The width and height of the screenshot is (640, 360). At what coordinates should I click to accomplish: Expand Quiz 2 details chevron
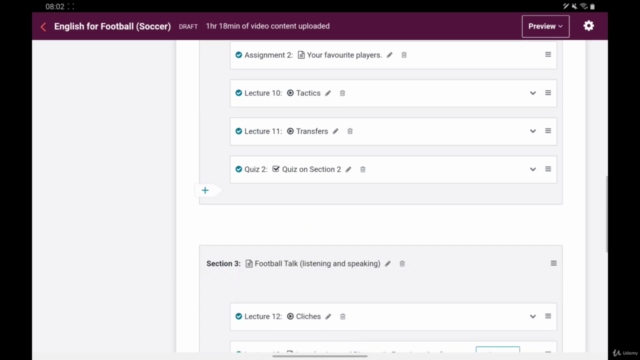pos(533,169)
